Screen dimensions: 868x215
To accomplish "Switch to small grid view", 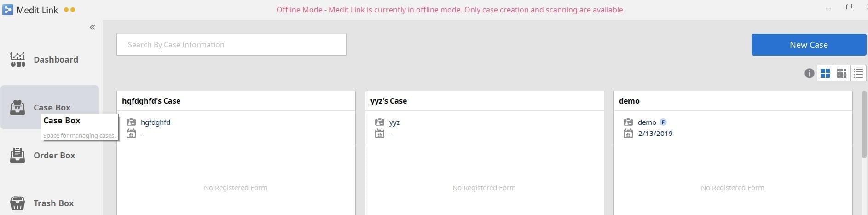I will (x=842, y=73).
